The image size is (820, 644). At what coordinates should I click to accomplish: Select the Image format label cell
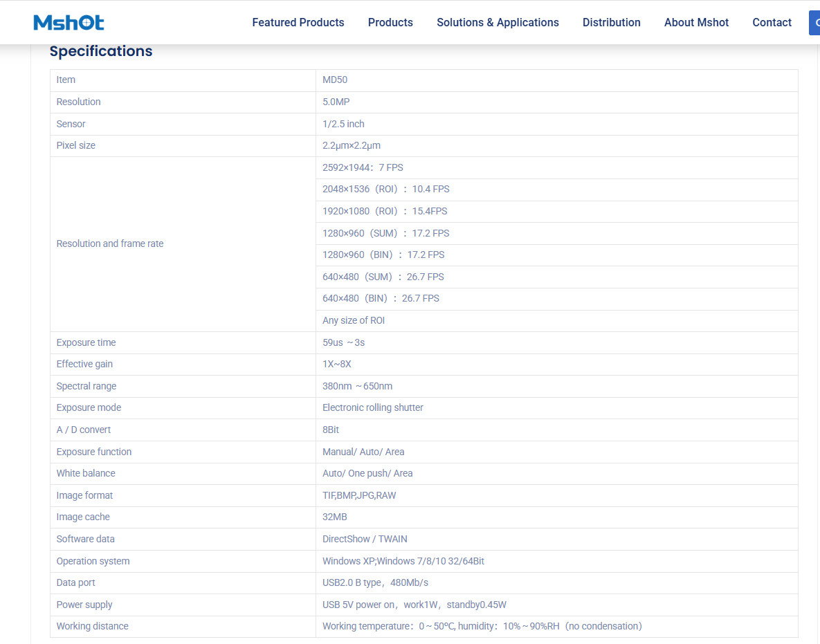point(183,495)
